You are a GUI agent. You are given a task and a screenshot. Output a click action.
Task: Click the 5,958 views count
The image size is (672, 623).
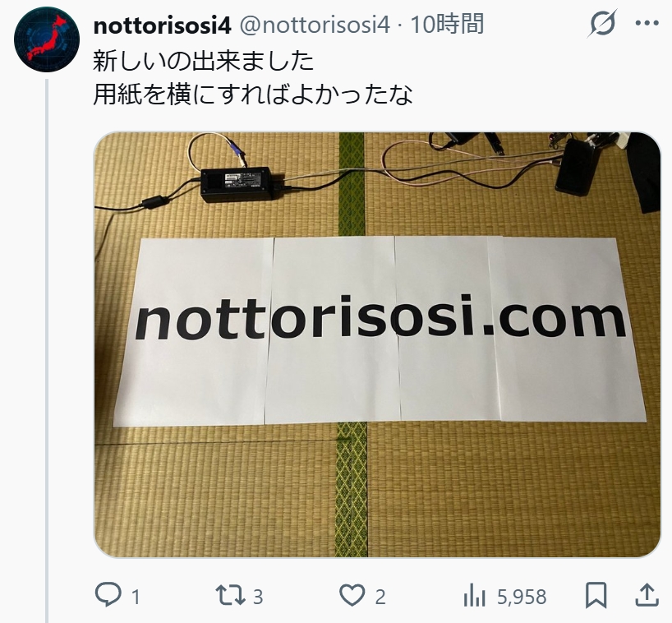click(x=522, y=598)
